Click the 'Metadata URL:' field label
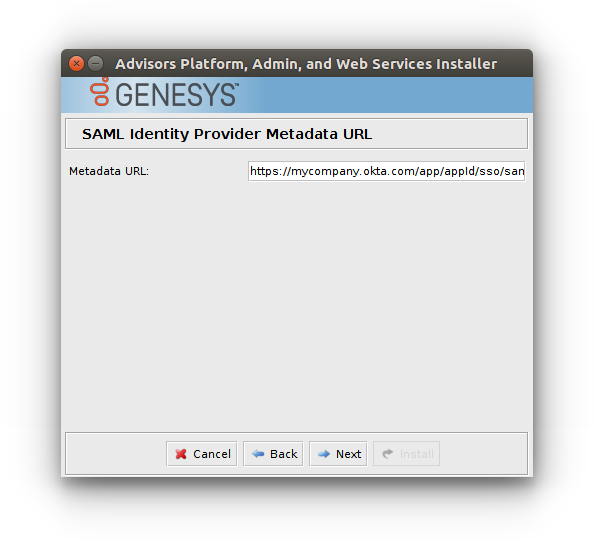 tap(109, 171)
